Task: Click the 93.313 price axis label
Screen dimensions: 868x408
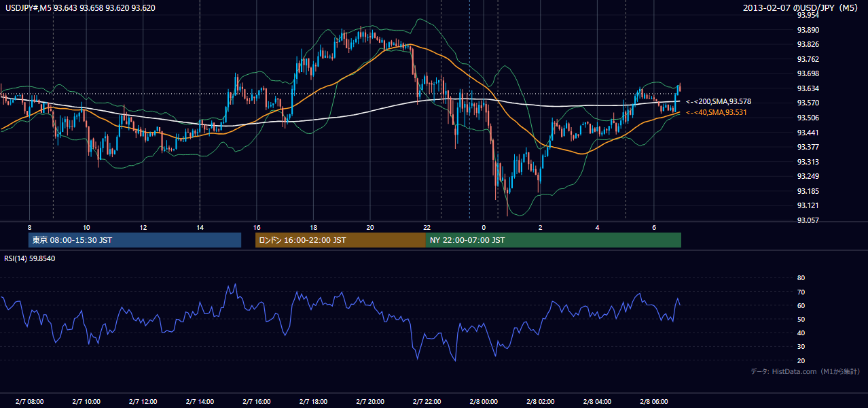Action: [x=808, y=162]
